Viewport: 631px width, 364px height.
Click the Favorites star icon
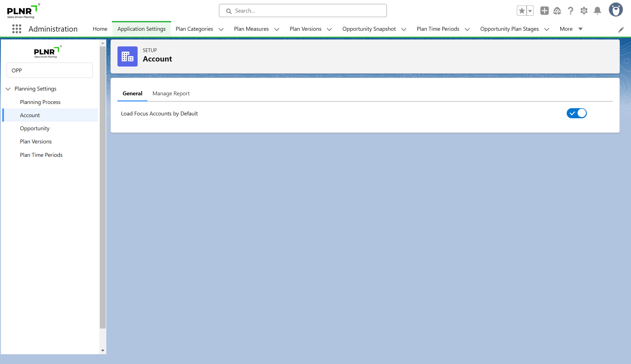click(522, 11)
